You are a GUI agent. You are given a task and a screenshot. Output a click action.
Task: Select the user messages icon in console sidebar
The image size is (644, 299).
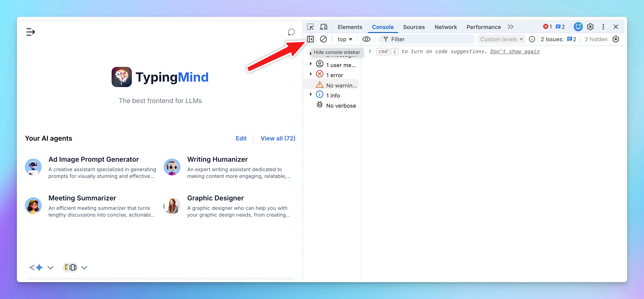[x=319, y=64]
